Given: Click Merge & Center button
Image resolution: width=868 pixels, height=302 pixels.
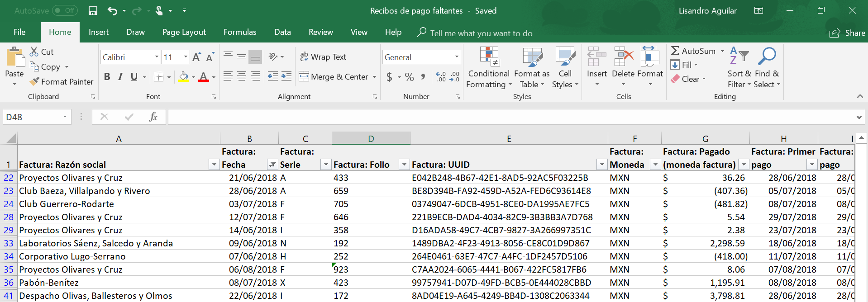Looking at the screenshot, I should [334, 77].
